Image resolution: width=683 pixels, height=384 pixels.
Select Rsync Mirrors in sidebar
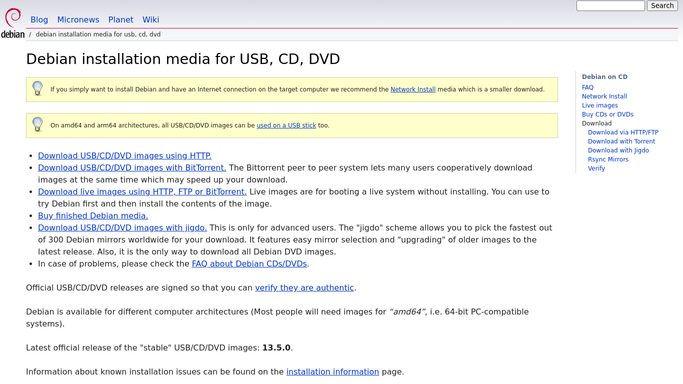(x=608, y=159)
